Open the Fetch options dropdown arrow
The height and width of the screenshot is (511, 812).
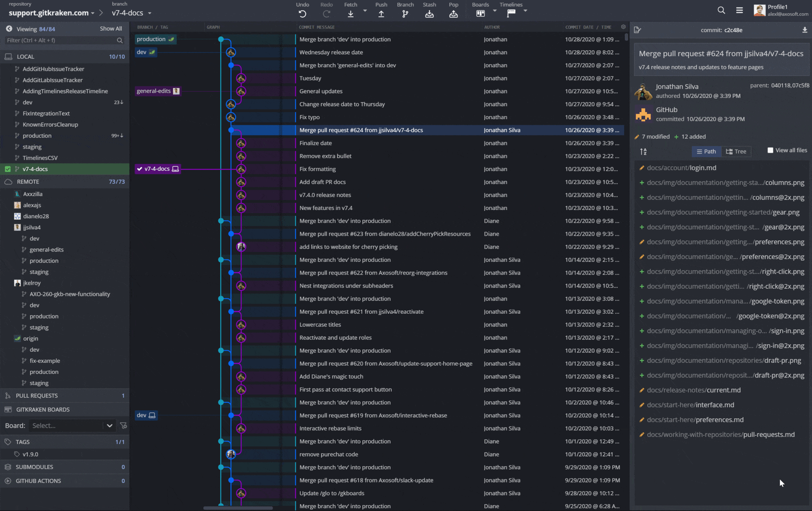tap(365, 11)
